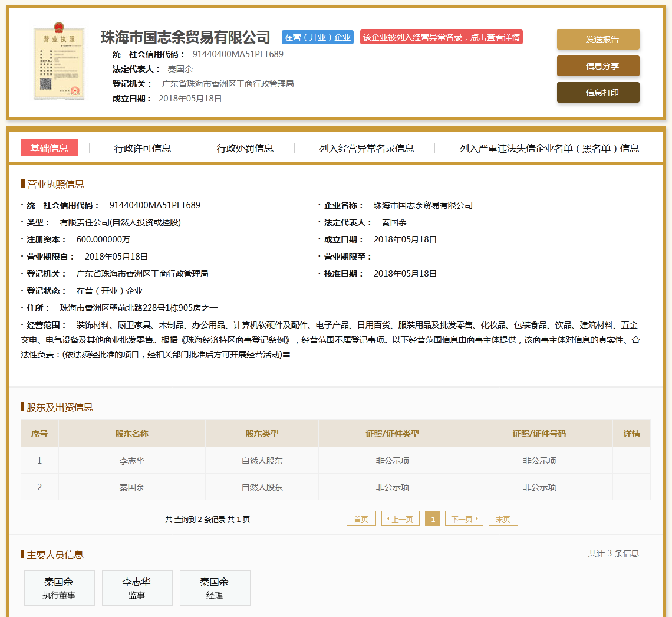
Task: Go to first page with 首页
Action: click(361, 519)
